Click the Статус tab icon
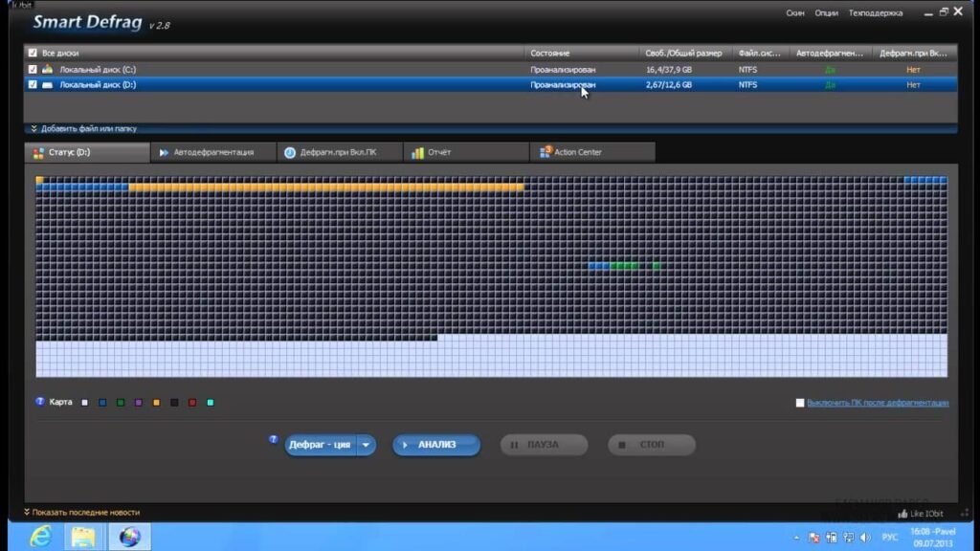The height and width of the screenshot is (551, 980). coord(38,152)
